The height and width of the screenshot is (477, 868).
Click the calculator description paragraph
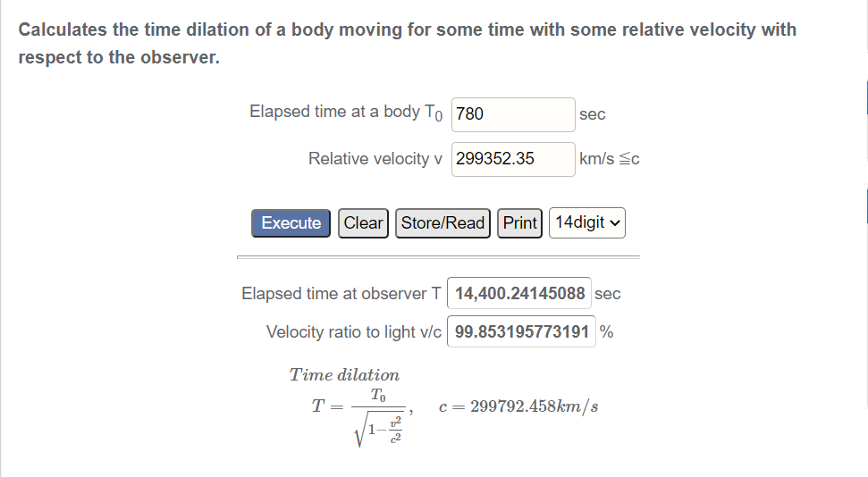coord(407,43)
